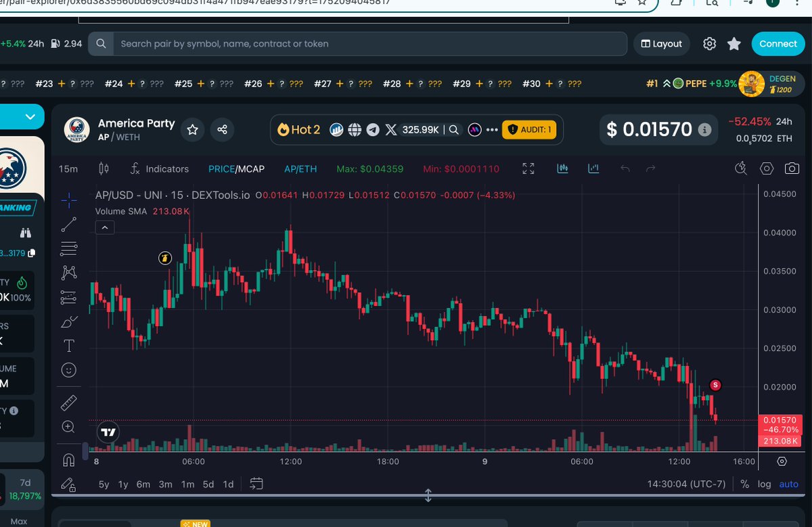Open the Hot 2 ranking badge
This screenshot has width=812, height=527.
tap(298, 129)
